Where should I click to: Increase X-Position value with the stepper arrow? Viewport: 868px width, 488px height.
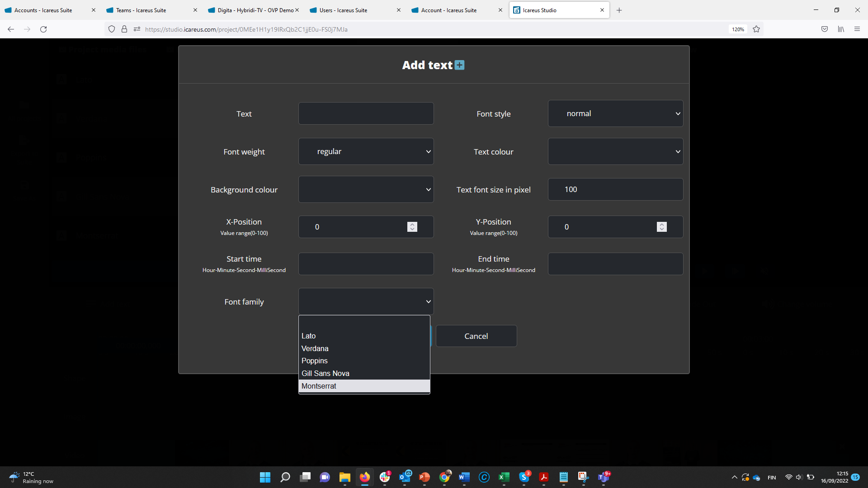pyautogui.click(x=412, y=224)
